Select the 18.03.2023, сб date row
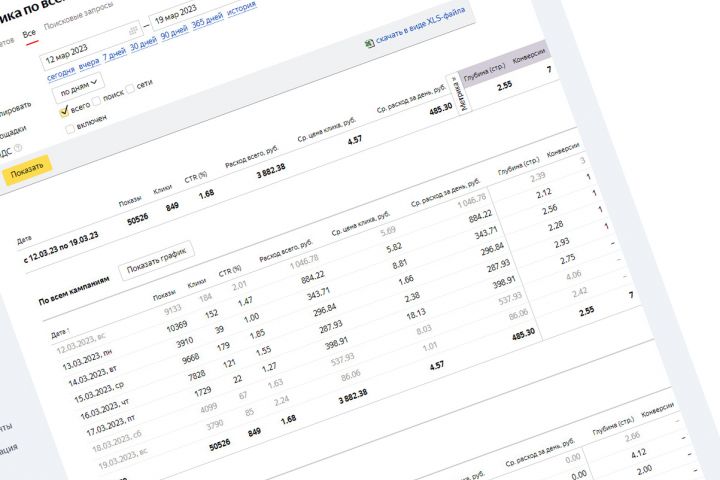Viewport: 720px width, 480px height. [117, 443]
